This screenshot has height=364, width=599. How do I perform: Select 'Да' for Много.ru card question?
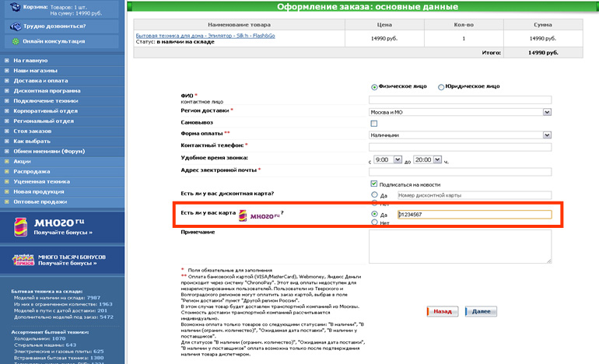(x=374, y=214)
